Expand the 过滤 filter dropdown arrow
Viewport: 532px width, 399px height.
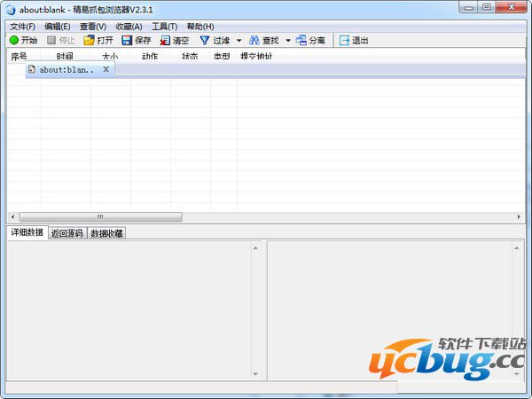click(239, 41)
